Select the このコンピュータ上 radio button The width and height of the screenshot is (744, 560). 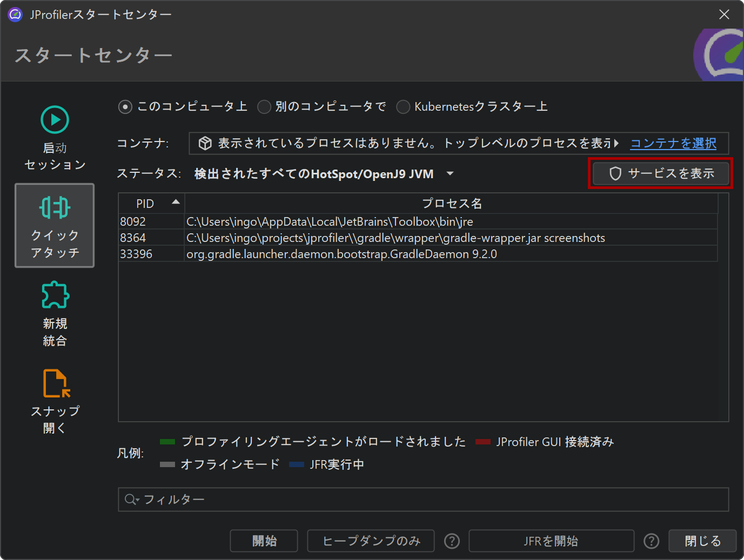125,107
